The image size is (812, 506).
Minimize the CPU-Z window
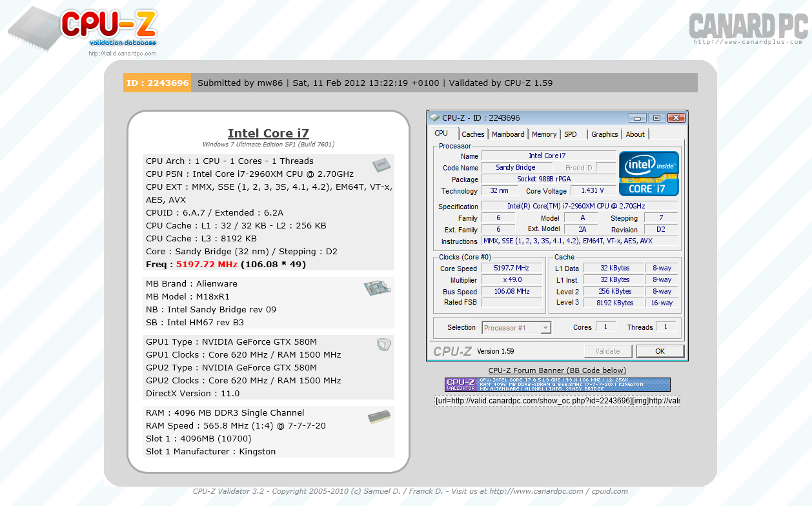[x=638, y=118]
